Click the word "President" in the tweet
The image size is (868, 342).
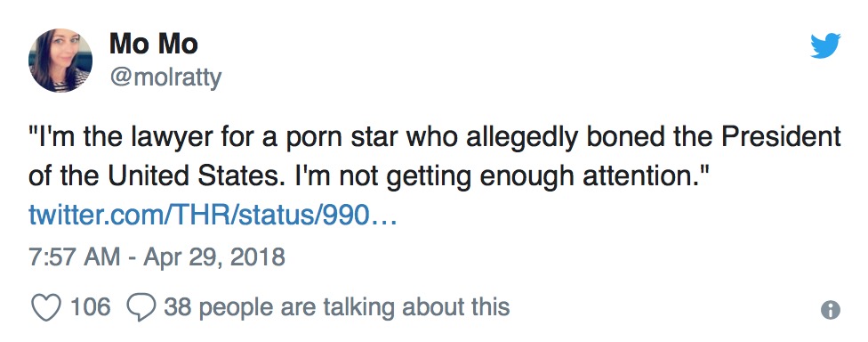(x=780, y=137)
